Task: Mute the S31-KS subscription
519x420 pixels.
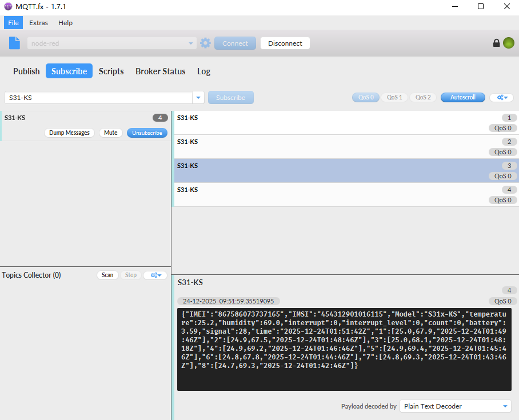Action: coord(110,133)
